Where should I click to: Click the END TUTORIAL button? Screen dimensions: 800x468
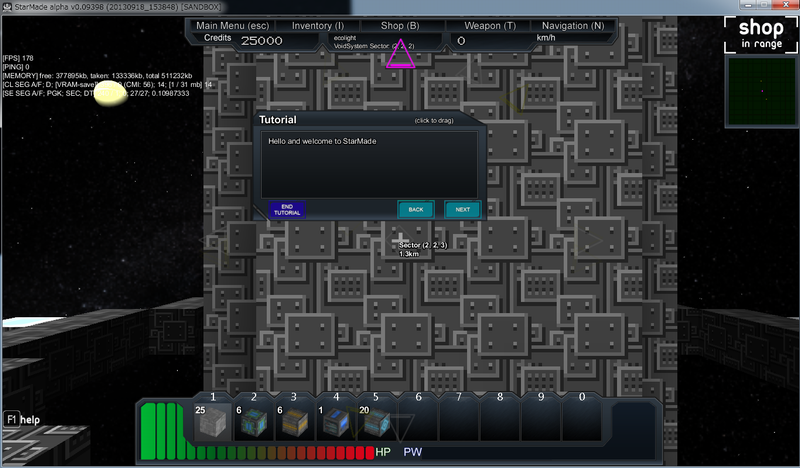click(x=287, y=210)
